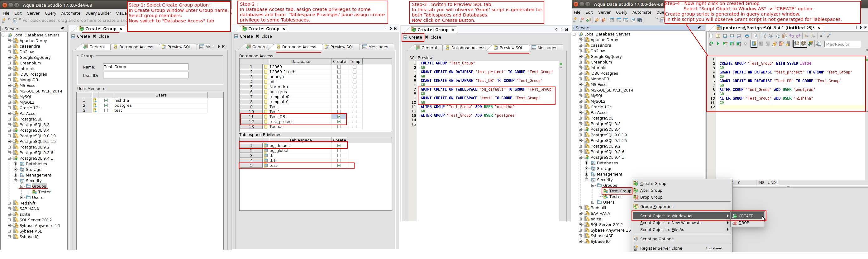Image resolution: width=868 pixels, height=259 pixels.
Task: Click the Redo arrow in query toolbar
Action: (x=798, y=36)
